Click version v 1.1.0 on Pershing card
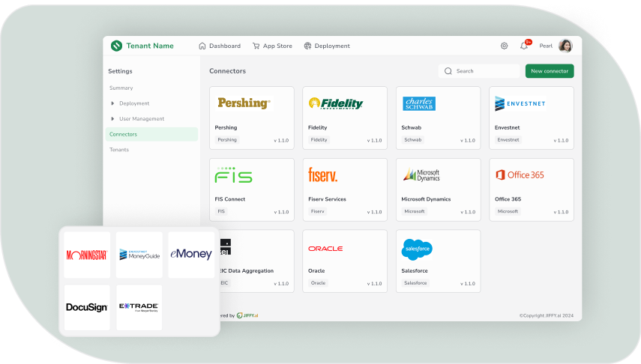 point(281,140)
